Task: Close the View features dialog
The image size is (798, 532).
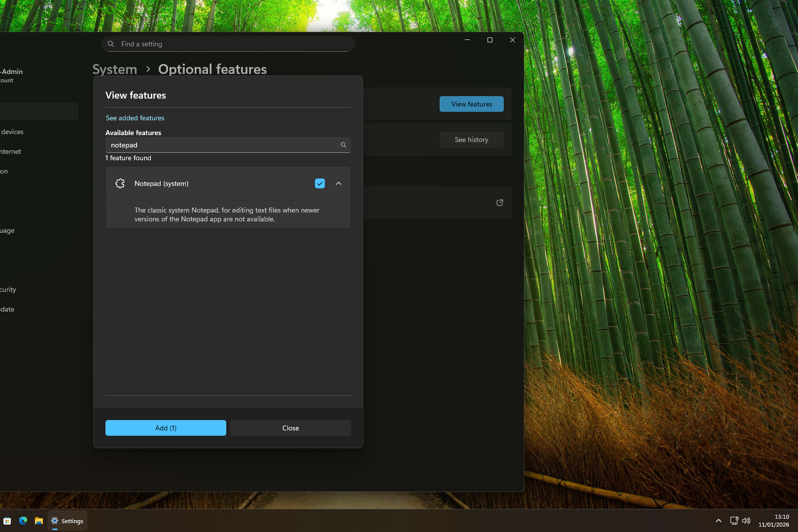Action: pos(290,428)
